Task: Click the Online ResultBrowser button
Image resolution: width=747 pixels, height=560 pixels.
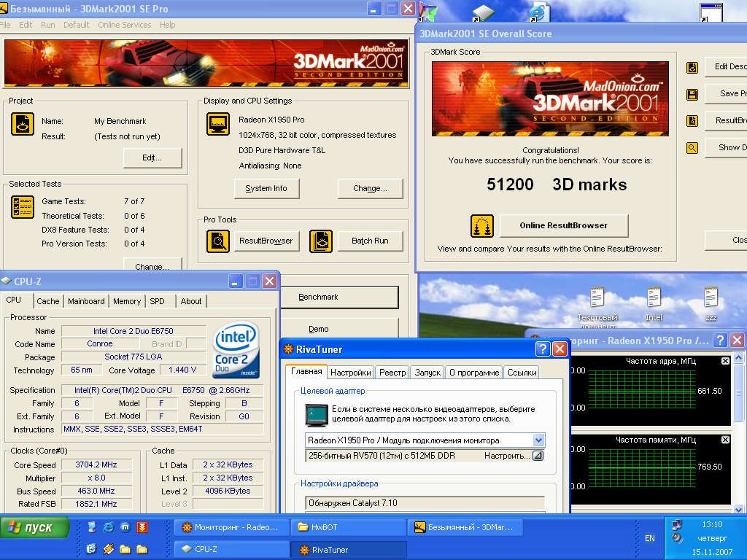Action: [564, 226]
